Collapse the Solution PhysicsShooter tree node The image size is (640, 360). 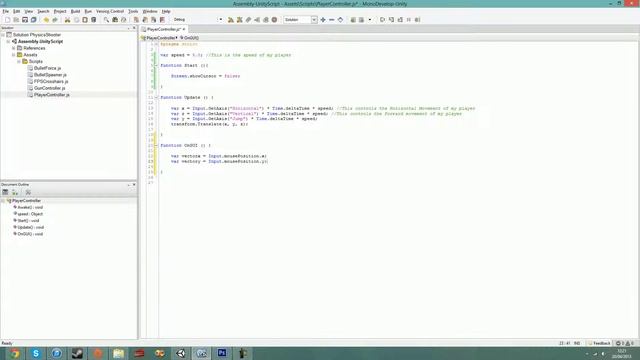3,35
